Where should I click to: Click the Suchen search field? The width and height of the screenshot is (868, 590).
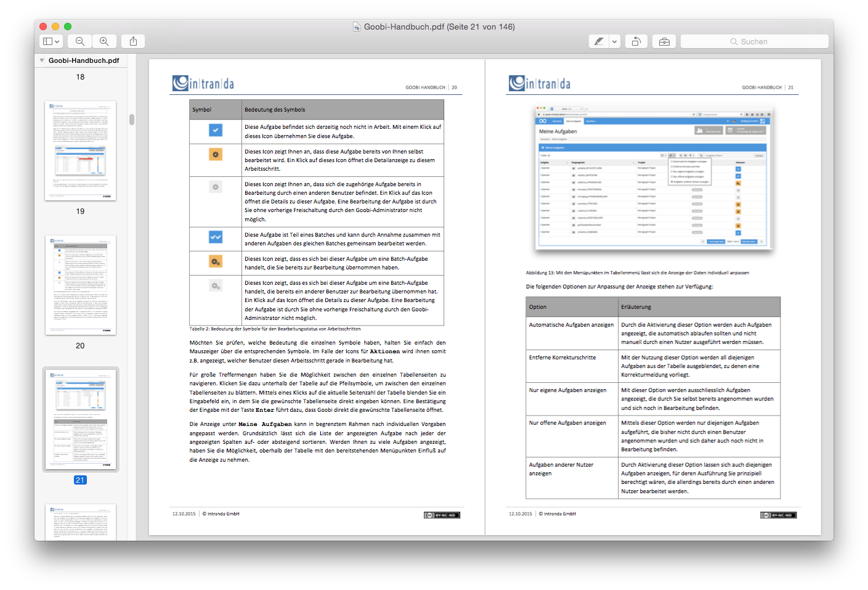tap(754, 41)
